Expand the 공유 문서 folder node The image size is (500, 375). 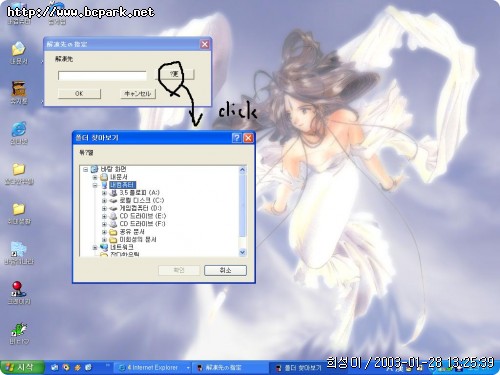pos(104,232)
